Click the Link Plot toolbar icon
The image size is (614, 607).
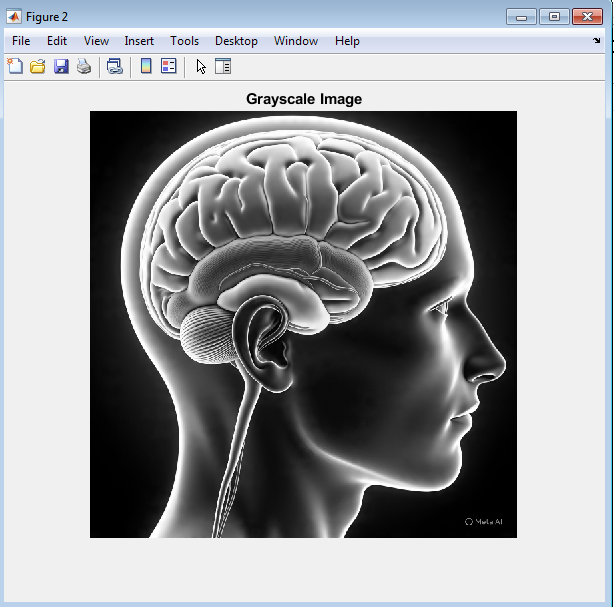click(x=115, y=67)
